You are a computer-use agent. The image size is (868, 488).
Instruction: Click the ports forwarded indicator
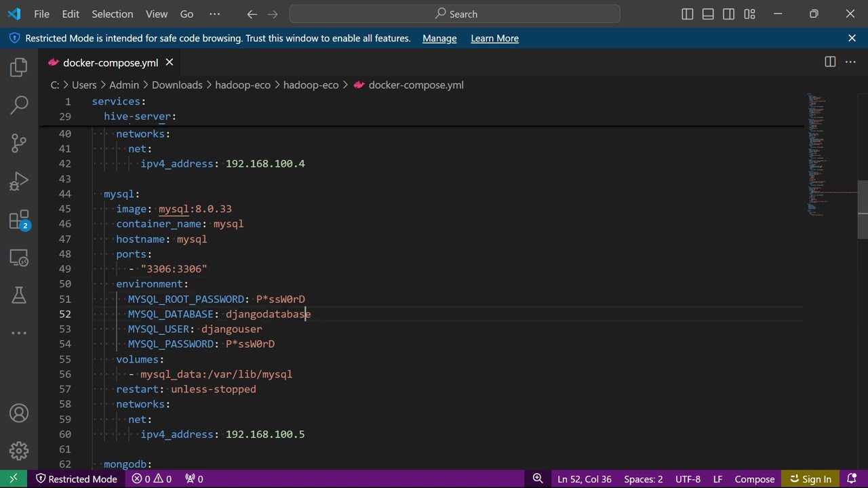(x=194, y=479)
